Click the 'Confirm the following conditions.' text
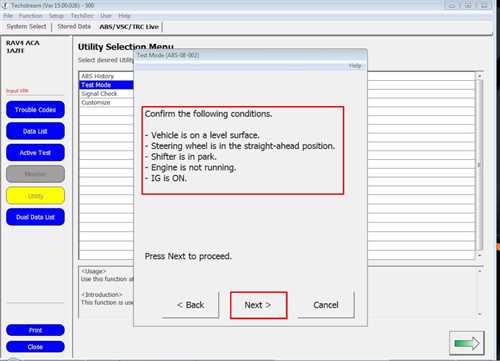Viewport: 500px width, 361px height. 208,114
